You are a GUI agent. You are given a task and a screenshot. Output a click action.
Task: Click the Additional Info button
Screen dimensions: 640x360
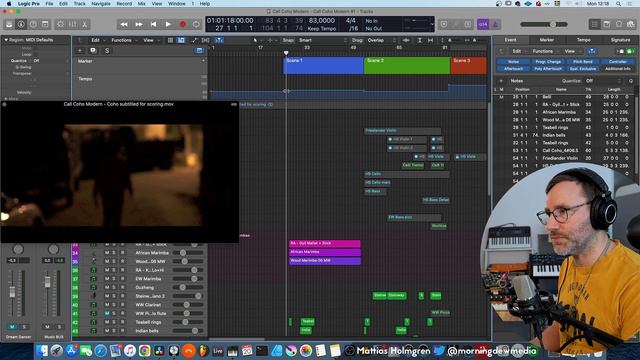click(x=617, y=69)
